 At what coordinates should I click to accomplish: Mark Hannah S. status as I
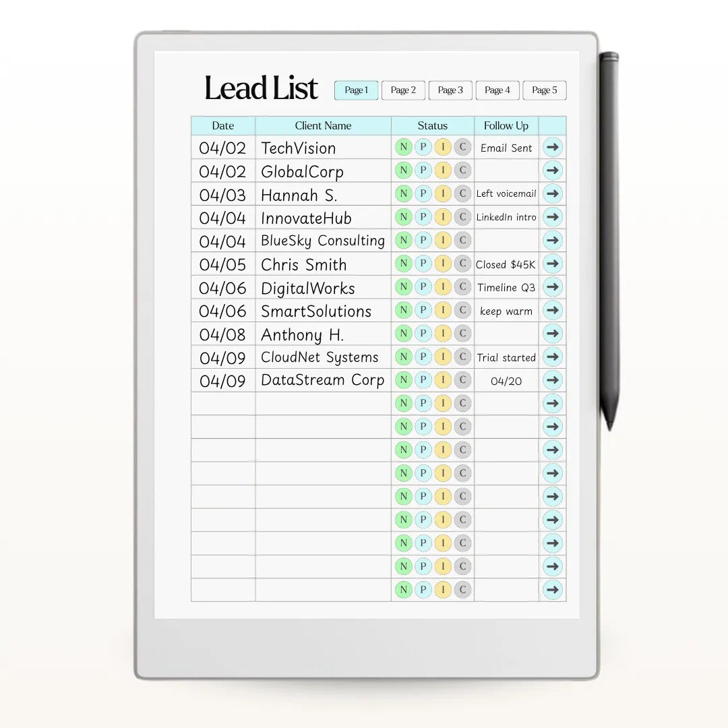click(x=443, y=193)
